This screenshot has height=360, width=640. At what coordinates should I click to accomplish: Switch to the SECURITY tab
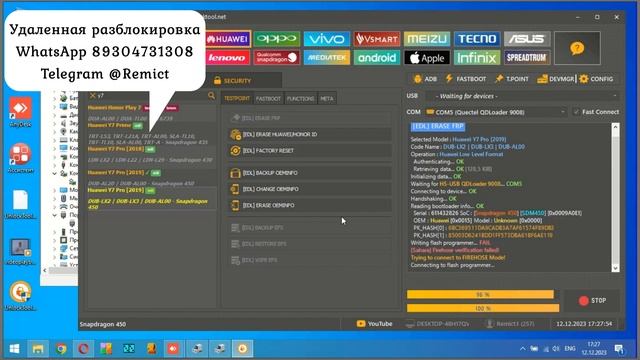click(233, 81)
